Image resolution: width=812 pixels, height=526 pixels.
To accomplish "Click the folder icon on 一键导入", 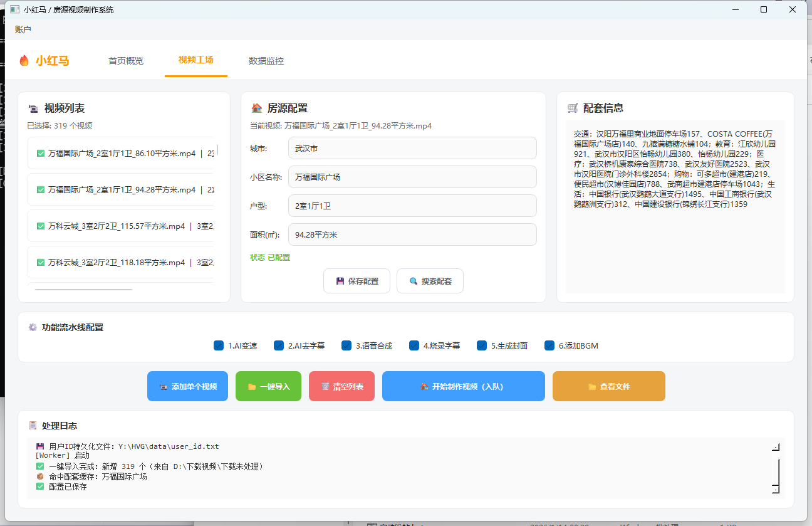I will pos(252,387).
